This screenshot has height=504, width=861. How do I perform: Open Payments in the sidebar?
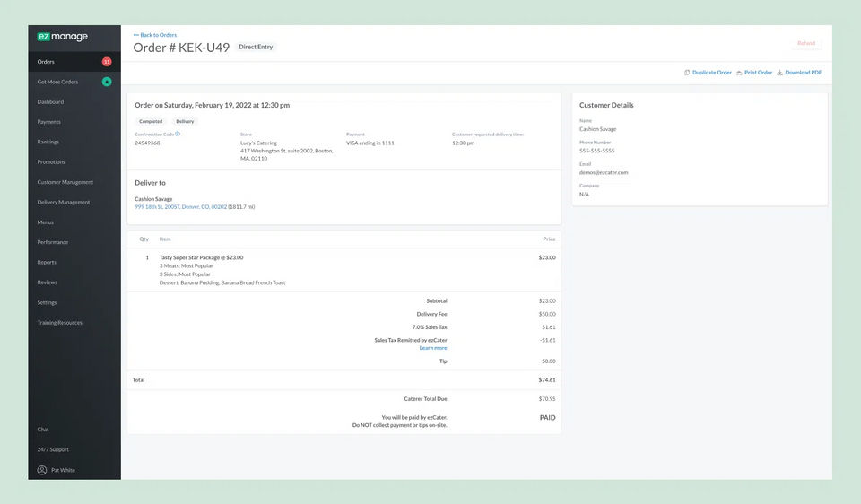(48, 122)
